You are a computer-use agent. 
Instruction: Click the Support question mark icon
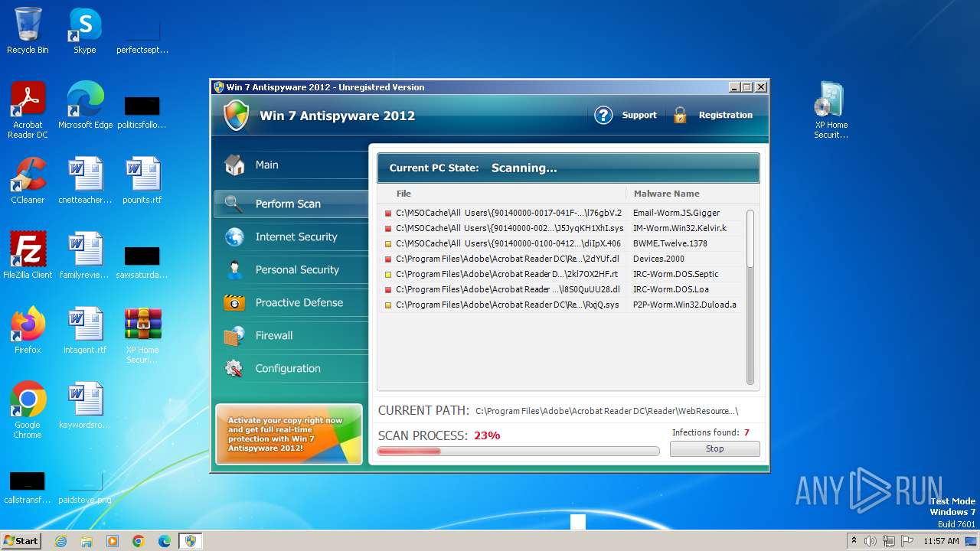pos(603,116)
